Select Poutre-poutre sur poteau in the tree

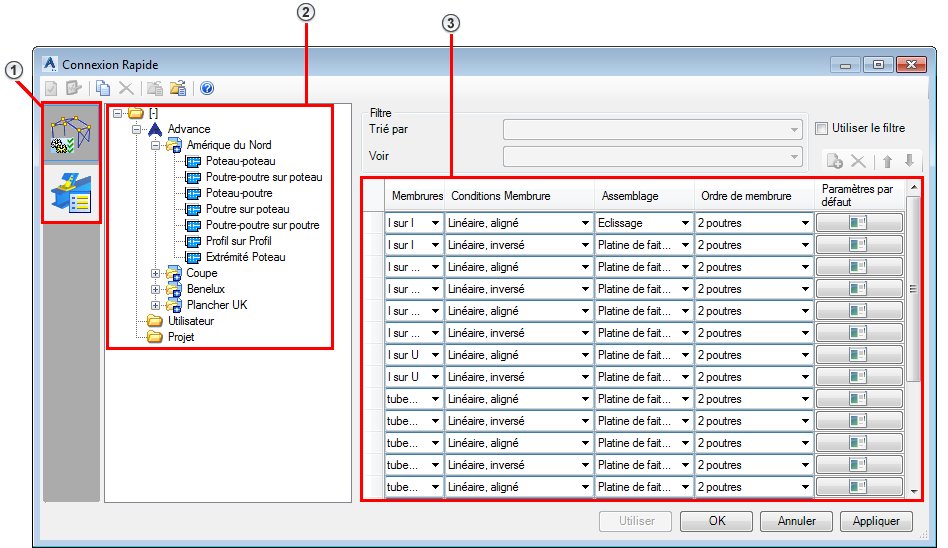click(x=264, y=177)
